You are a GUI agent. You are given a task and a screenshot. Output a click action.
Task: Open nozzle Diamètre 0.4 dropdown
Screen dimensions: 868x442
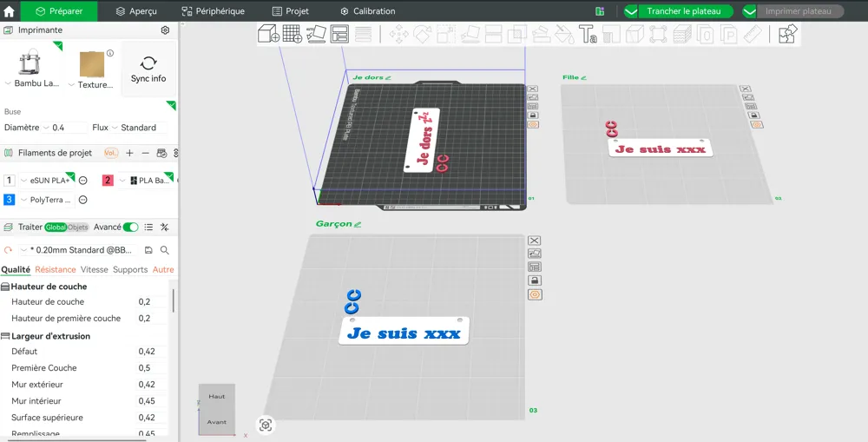click(x=65, y=128)
